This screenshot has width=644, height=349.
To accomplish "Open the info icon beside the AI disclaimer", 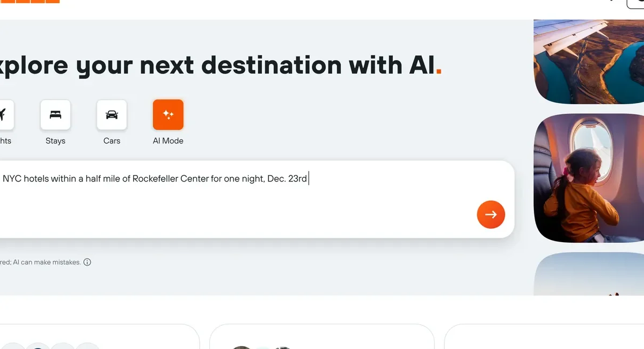I will click(x=87, y=262).
